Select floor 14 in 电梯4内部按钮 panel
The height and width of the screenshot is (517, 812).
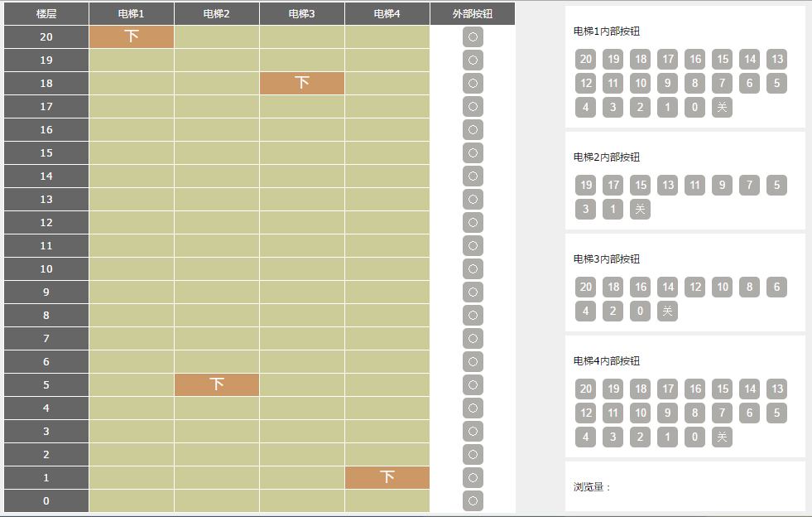click(x=749, y=389)
